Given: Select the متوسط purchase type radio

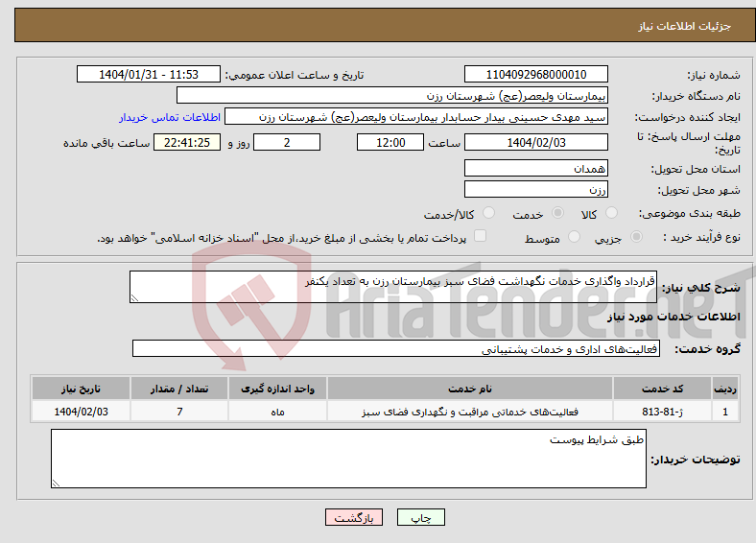Looking at the screenshot, I should [574, 237].
